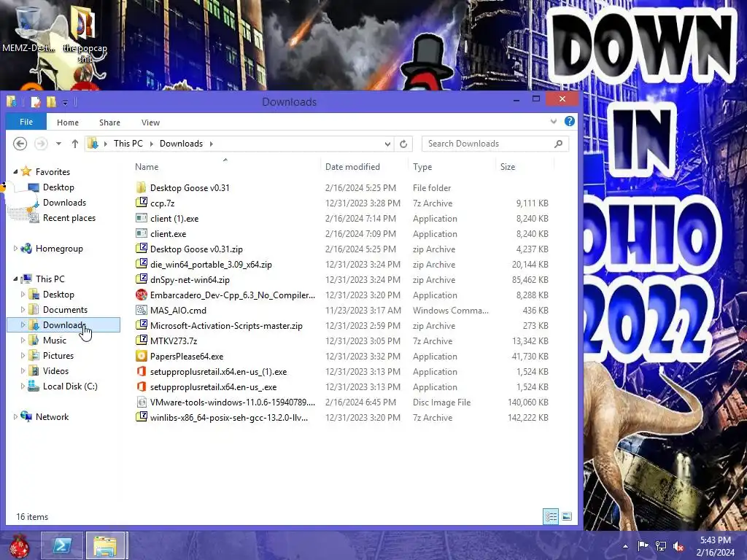This screenshot has width=747, height=560.
Task: Click the Search Downloads input field
Action: pos(488,144)
